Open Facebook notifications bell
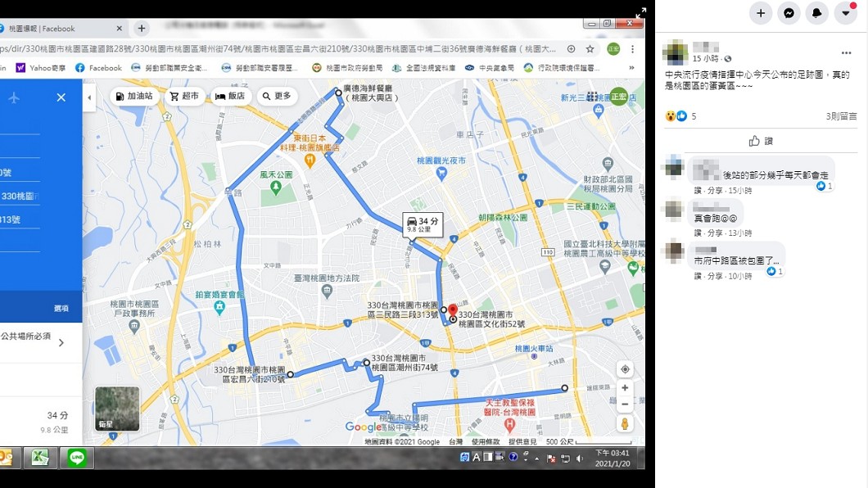This screenshot has width=868, height=488. click(817, 13)
